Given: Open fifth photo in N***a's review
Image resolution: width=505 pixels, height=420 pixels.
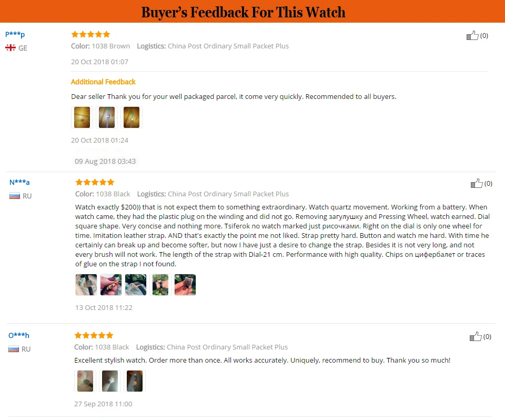Looking at the screenshot, I should click(x=185, y=285).
